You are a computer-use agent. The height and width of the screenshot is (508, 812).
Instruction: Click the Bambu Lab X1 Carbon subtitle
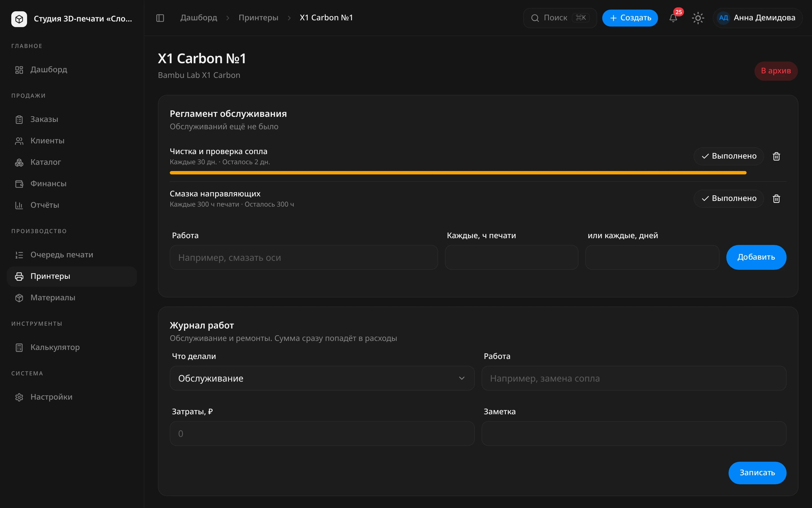199,75
